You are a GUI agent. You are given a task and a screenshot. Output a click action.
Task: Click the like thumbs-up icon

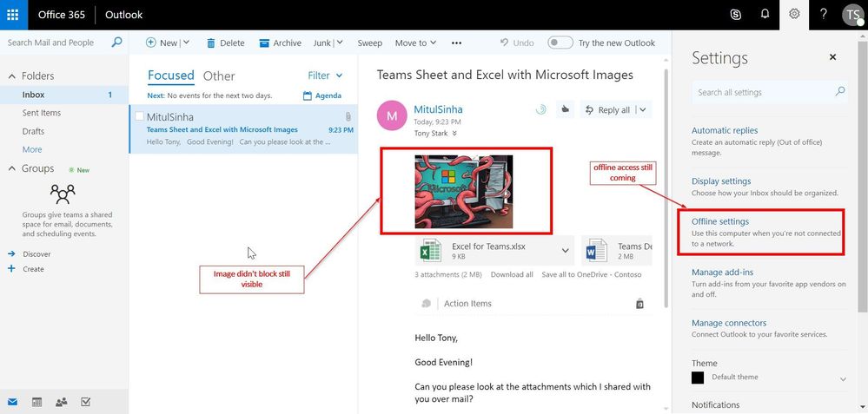[565, 109]
